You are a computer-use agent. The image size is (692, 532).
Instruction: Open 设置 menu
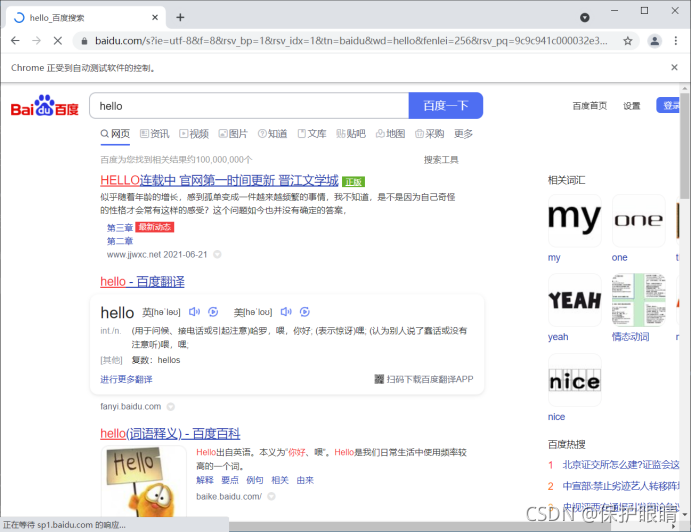(x=632, y=106)
